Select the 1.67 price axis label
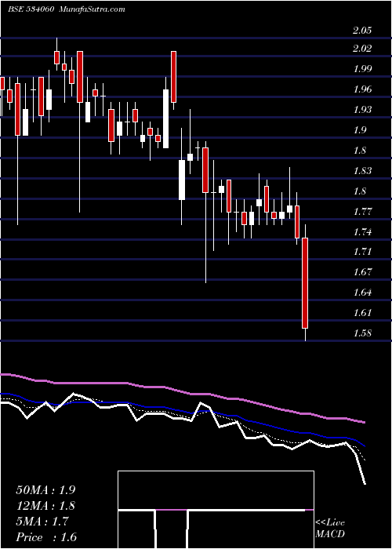This screenshot has height=549, width=392. click(x=362, y=272)
